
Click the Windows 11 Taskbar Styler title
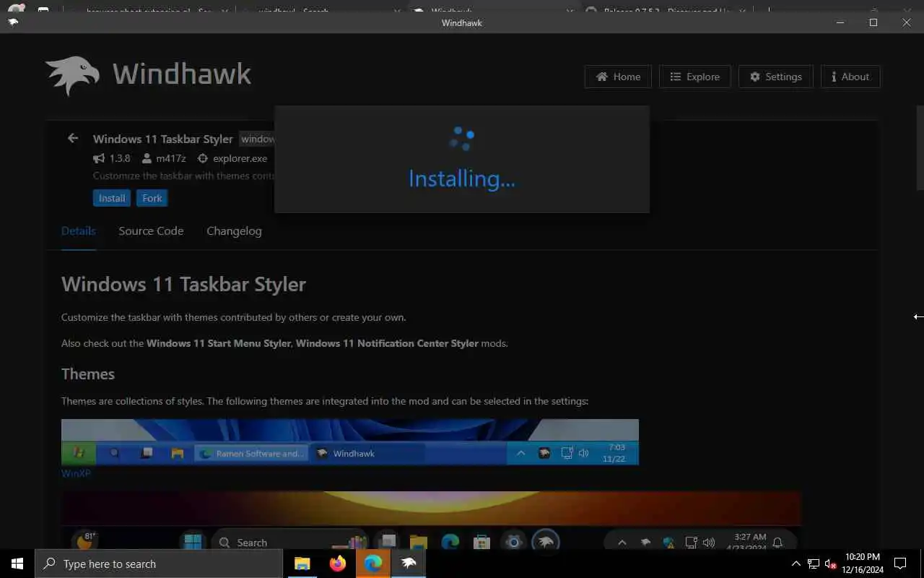(163, 139)
